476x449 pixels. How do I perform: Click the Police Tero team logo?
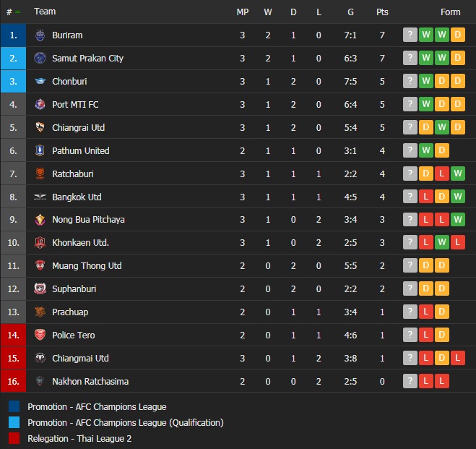tap(40, 335)
